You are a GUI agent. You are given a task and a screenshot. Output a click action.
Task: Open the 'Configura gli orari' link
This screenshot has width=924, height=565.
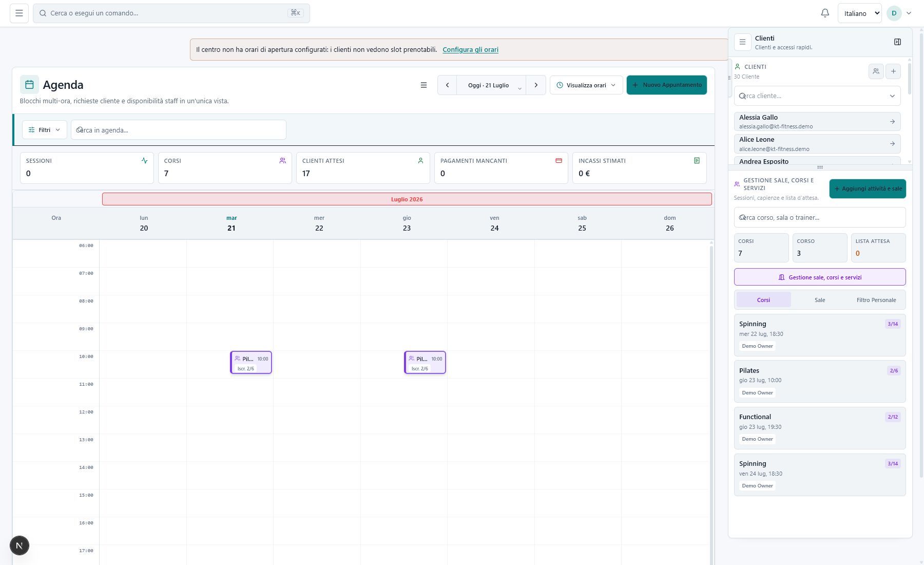(x=470, y=50)
